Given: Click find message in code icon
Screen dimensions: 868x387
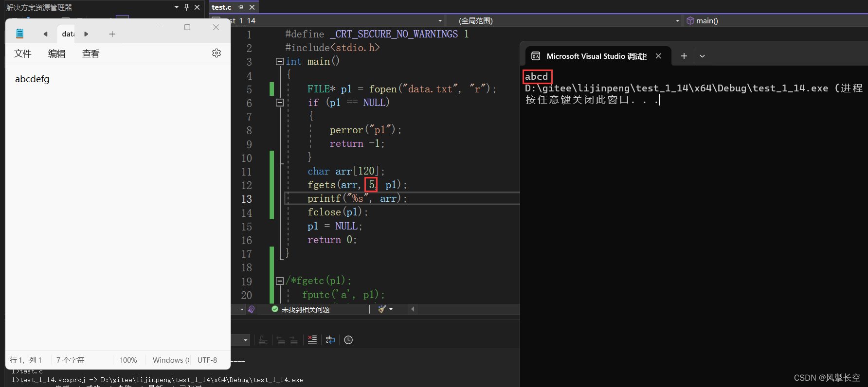Looking at the screenshot, I should point(263,340).
